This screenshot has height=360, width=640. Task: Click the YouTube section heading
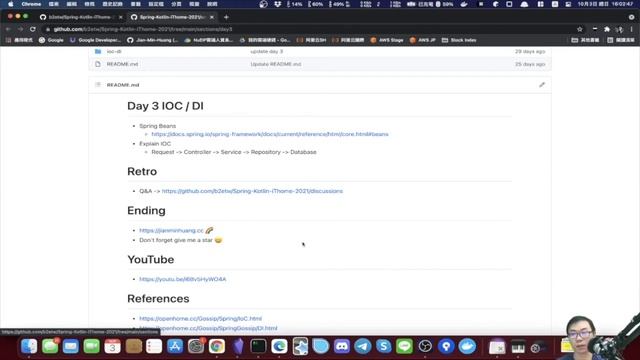(151, 259)
